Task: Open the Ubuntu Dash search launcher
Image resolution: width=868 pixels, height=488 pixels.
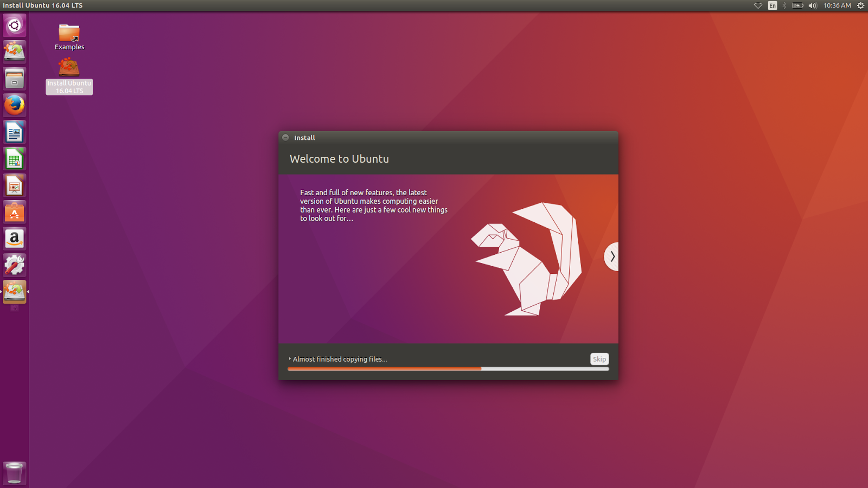Action: coord(15,25)
